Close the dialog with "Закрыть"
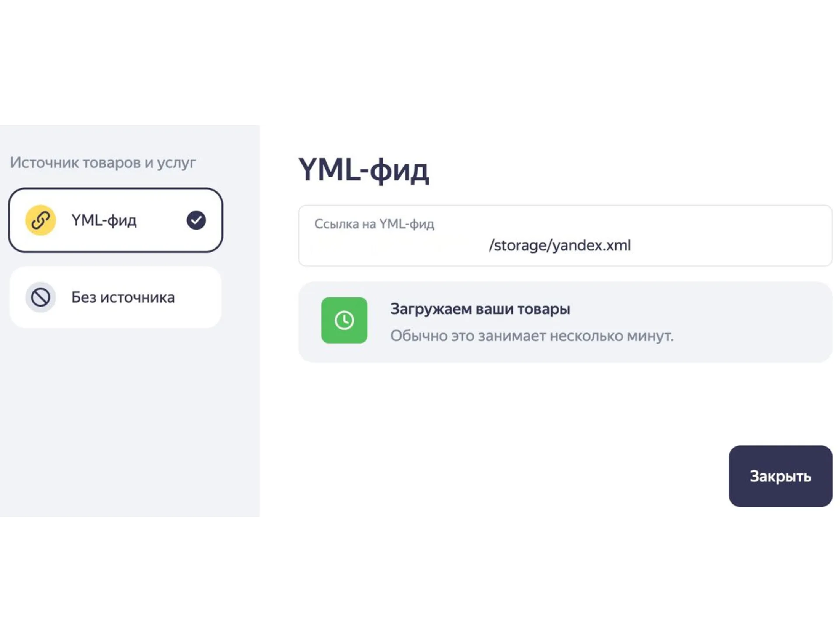 pos(780,476)
